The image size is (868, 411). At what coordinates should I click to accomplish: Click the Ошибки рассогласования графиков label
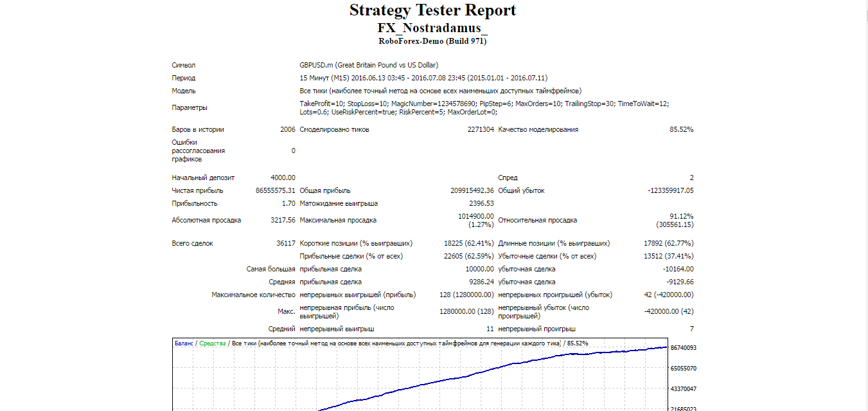tap(199, 151)
